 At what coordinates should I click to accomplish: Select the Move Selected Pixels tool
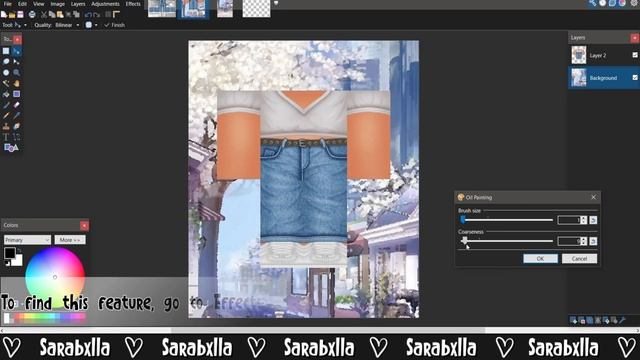click(x=16, y=51)
